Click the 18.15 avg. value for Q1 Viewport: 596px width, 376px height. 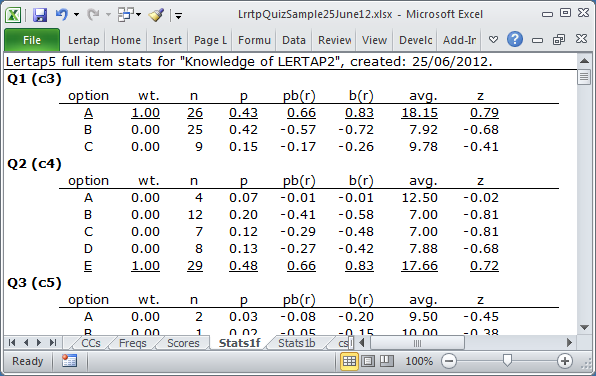tap(419, 113)
